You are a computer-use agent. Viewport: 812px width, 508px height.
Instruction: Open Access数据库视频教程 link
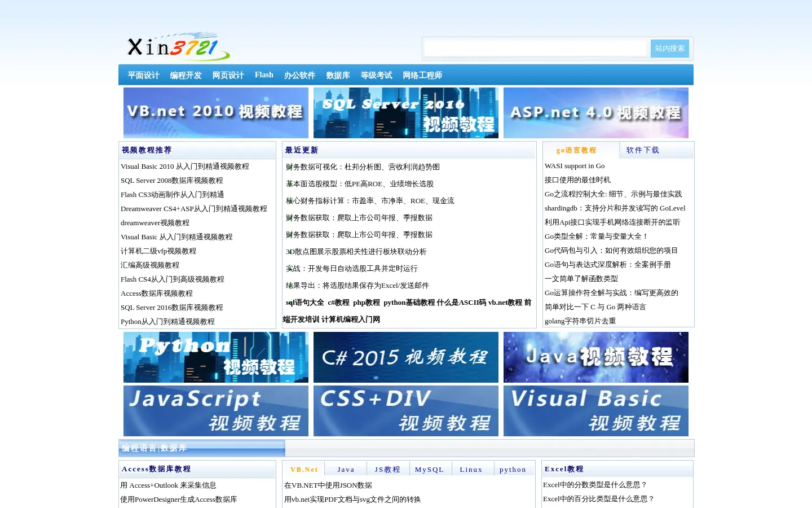157,294
